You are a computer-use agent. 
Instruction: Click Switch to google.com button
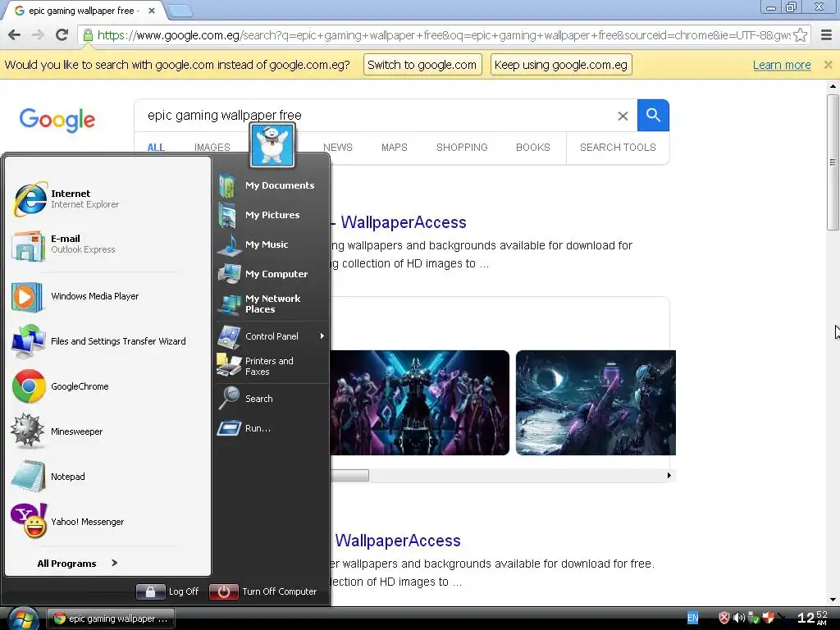tap(422, 65)
